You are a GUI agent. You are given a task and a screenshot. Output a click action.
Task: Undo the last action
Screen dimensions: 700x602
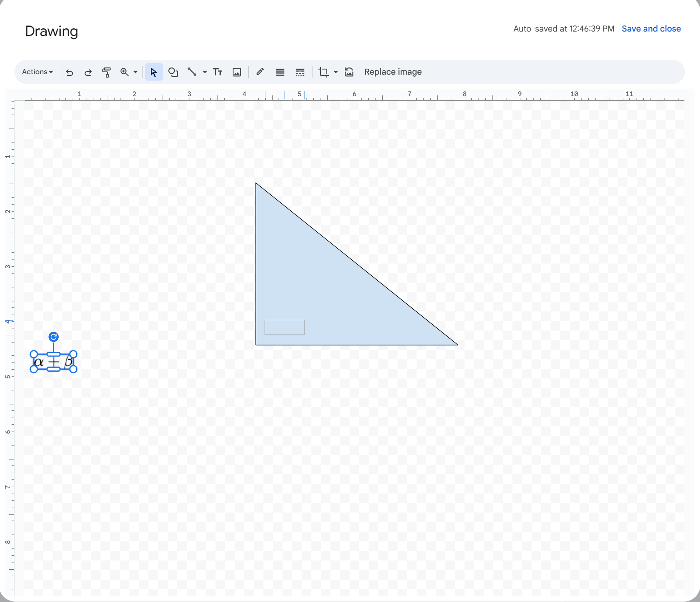69,72
